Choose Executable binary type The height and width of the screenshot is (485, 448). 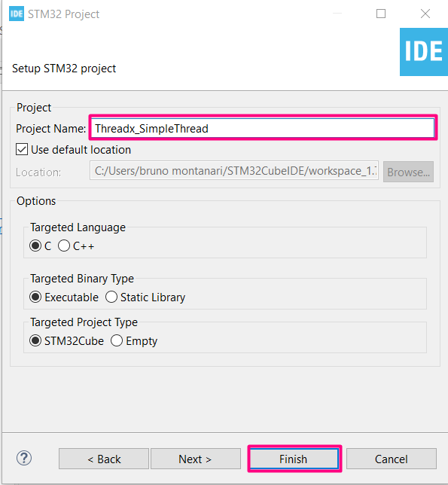(35, 297)
